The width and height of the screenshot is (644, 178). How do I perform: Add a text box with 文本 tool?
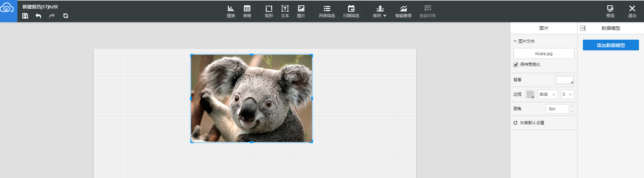pos(285,11)
